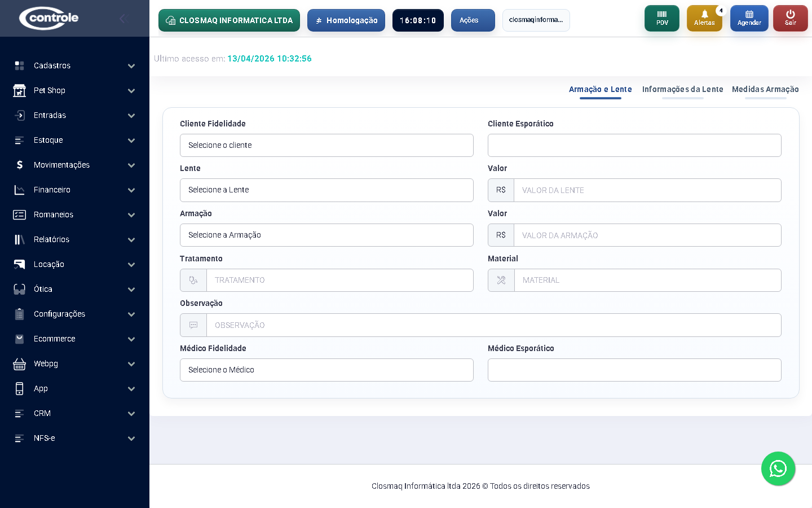812x508 pixels.
Task: Switch to Medidas Armação tab
Action: 765,89
